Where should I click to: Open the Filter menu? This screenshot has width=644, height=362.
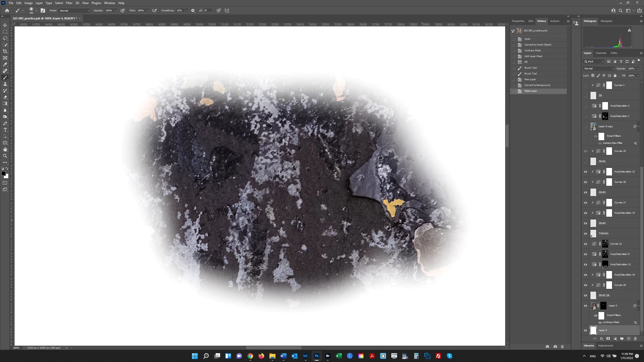coord(69,3)
